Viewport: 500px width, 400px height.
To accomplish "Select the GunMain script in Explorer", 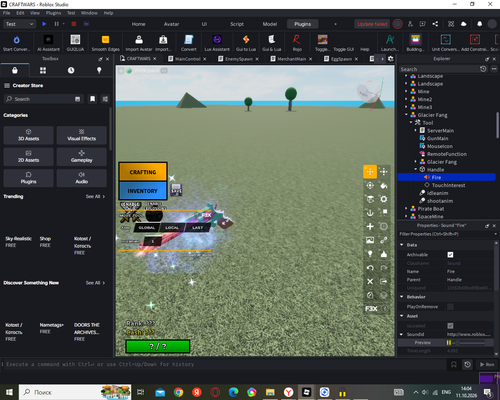I will pos(437,138).
